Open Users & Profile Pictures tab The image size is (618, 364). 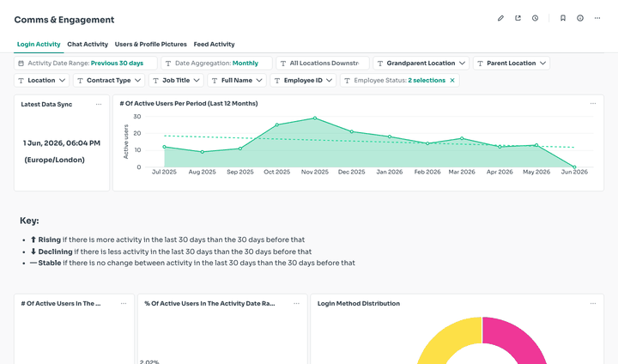(x=150, y=44)
